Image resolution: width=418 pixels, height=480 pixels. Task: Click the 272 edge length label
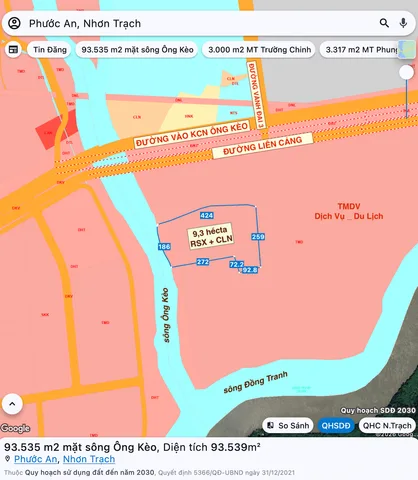[203, 262]
